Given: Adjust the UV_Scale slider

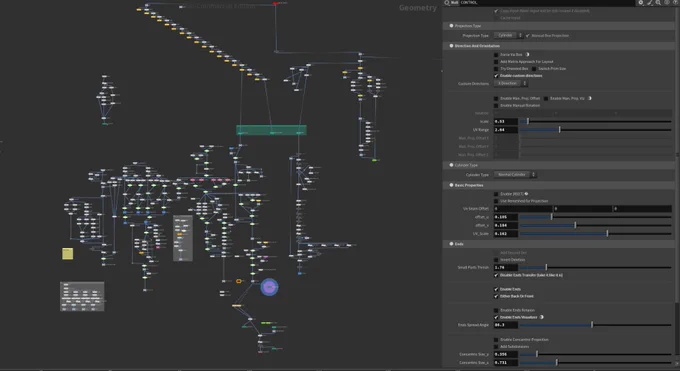Looking at the screenshot, I should pyautogui.click(x=596, y=233).
